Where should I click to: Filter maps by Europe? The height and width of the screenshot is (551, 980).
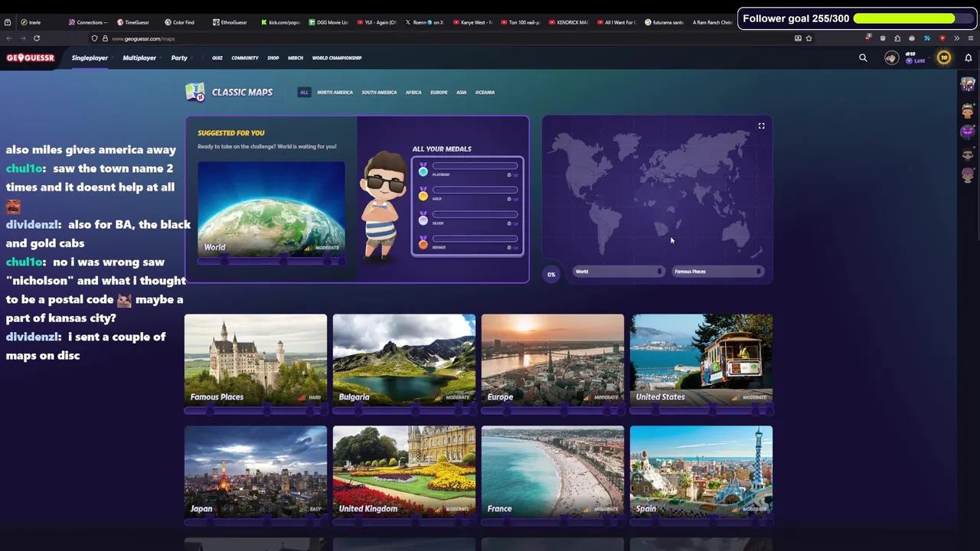(x=439, y=93)
